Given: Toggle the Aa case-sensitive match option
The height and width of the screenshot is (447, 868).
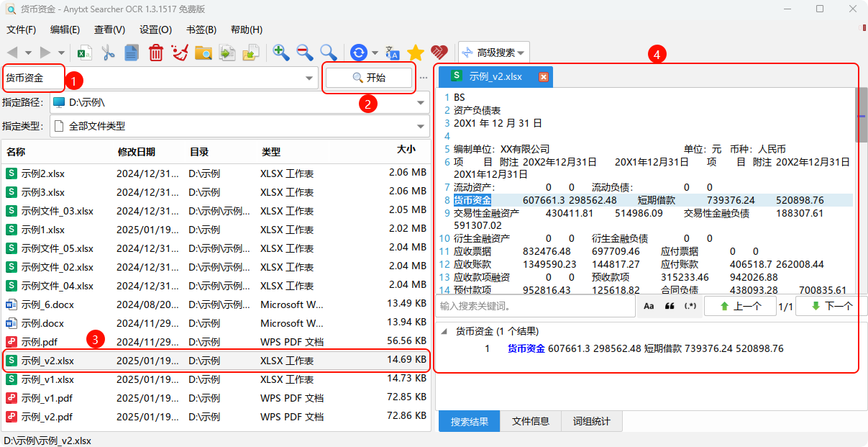Looking at the screenshot, I should coord(649,306).
